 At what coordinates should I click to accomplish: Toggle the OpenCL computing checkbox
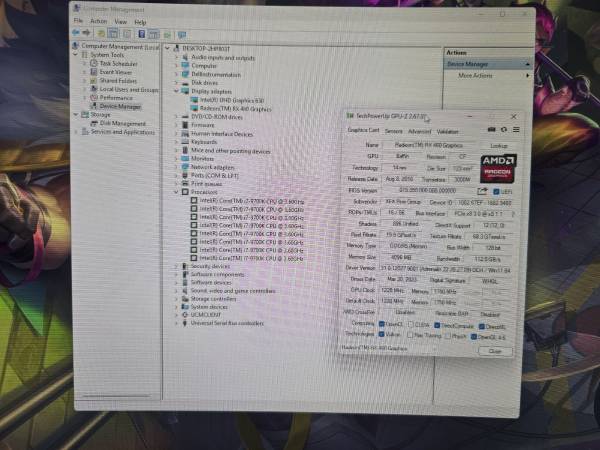pyautogui.click(x=383, y=325)
